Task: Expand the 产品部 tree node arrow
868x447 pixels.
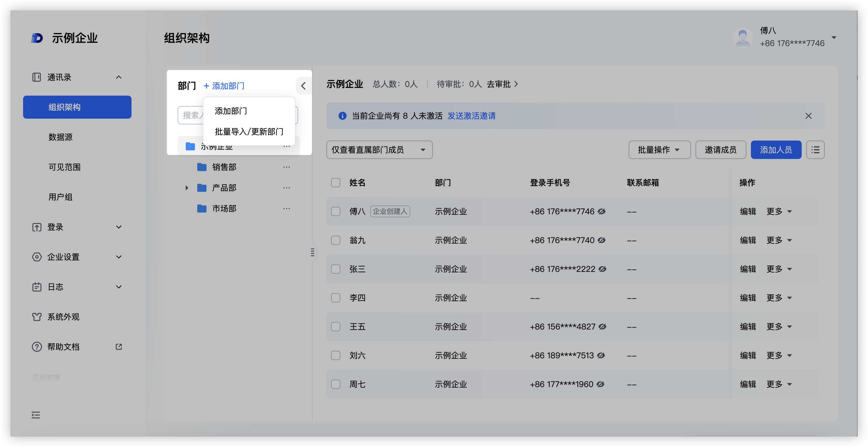Action: tap(187, 188)
